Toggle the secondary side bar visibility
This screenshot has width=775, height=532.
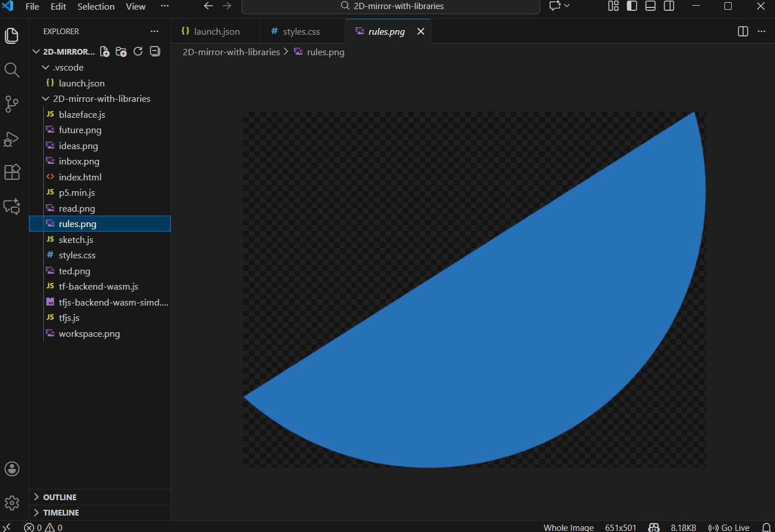(669, 6)
